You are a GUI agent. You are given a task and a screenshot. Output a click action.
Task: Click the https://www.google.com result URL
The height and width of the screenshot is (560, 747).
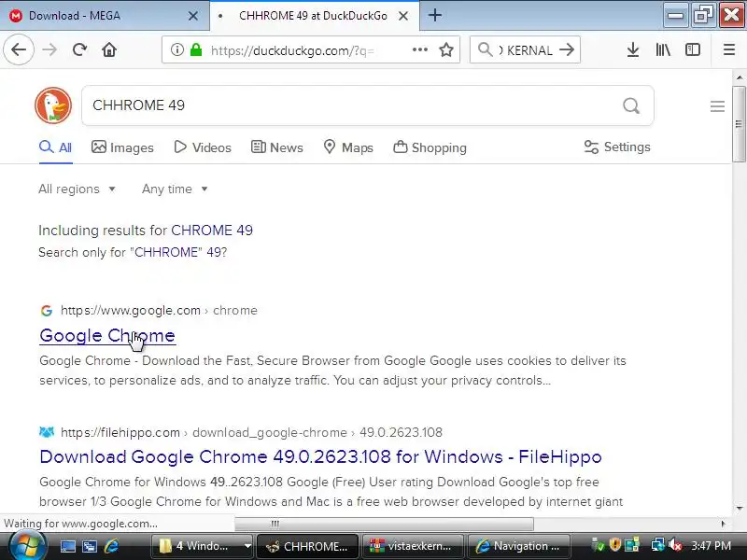tap(131, 311)
